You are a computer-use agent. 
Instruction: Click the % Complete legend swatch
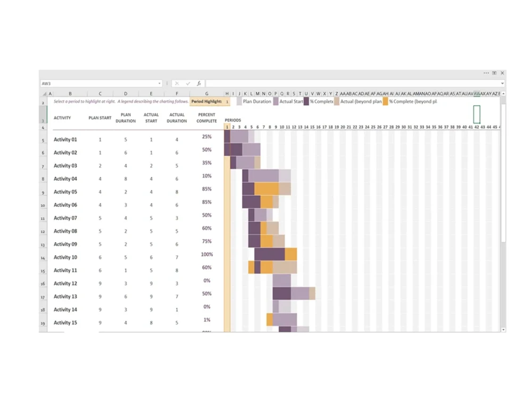tap(305, 101)
